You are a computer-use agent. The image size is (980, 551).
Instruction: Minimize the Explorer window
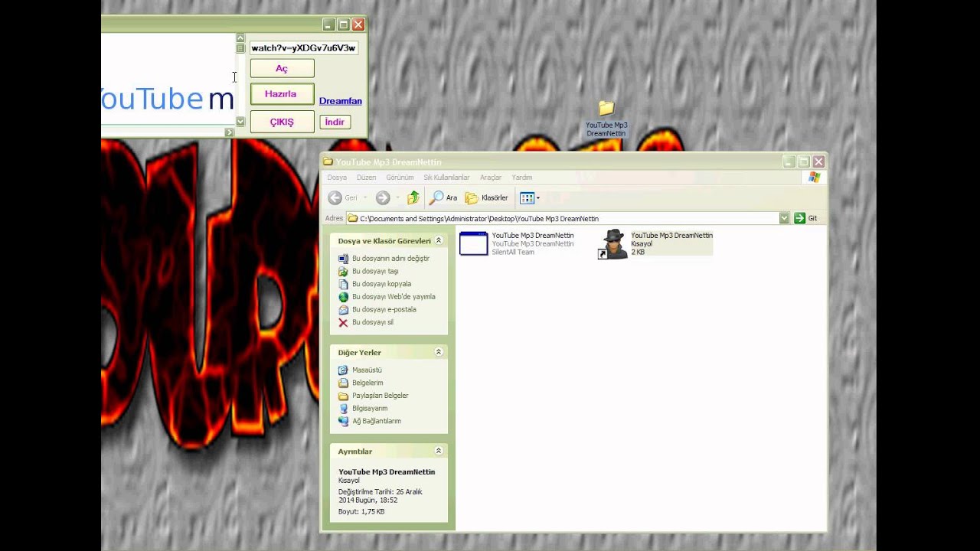pyautogui.click(x=789, y=161)
